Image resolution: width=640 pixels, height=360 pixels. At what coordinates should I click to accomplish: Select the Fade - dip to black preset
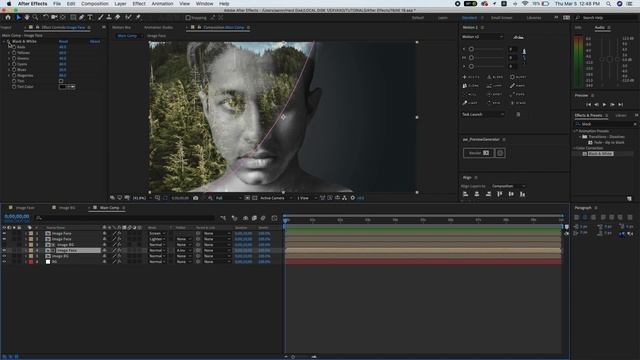609,142
